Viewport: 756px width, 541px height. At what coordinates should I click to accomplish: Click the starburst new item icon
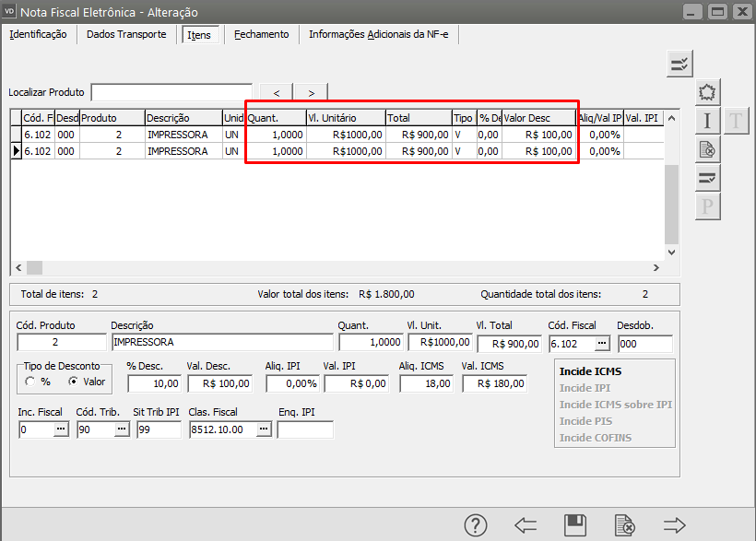click(x=707, y=92)
